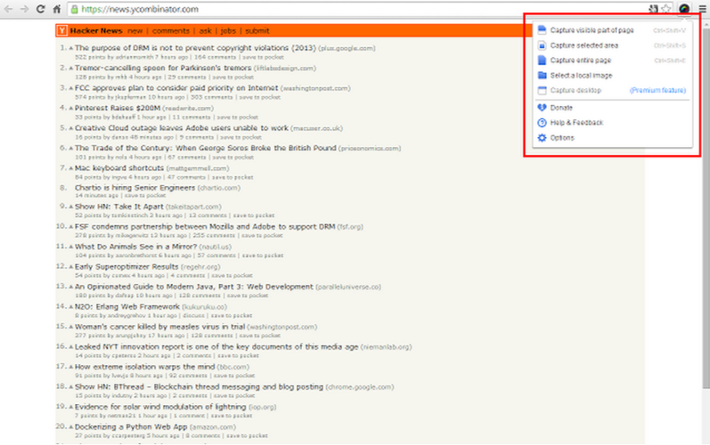This screenshot has width=710, height=445.
Task: Open What Do Animals See in a Mirror
Action: coord(136,247)
